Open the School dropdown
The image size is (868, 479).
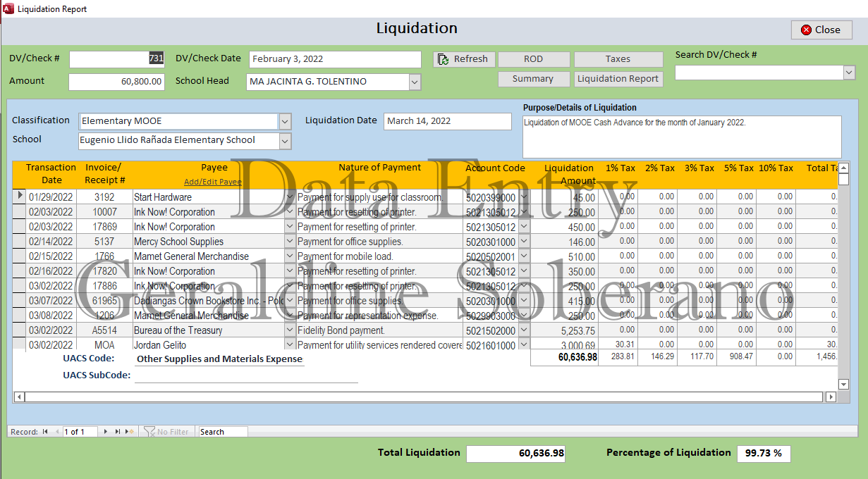click(x=285, y=141)
